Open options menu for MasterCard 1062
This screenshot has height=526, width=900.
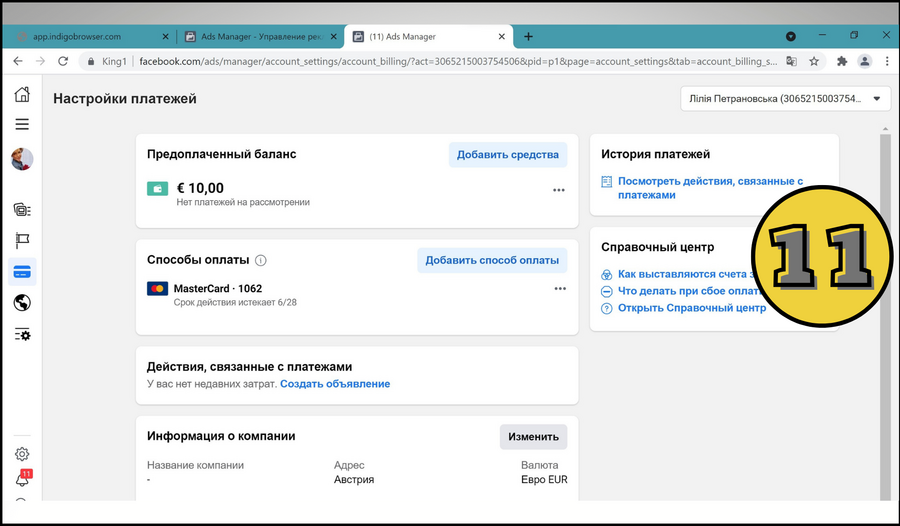click(560, 288)
